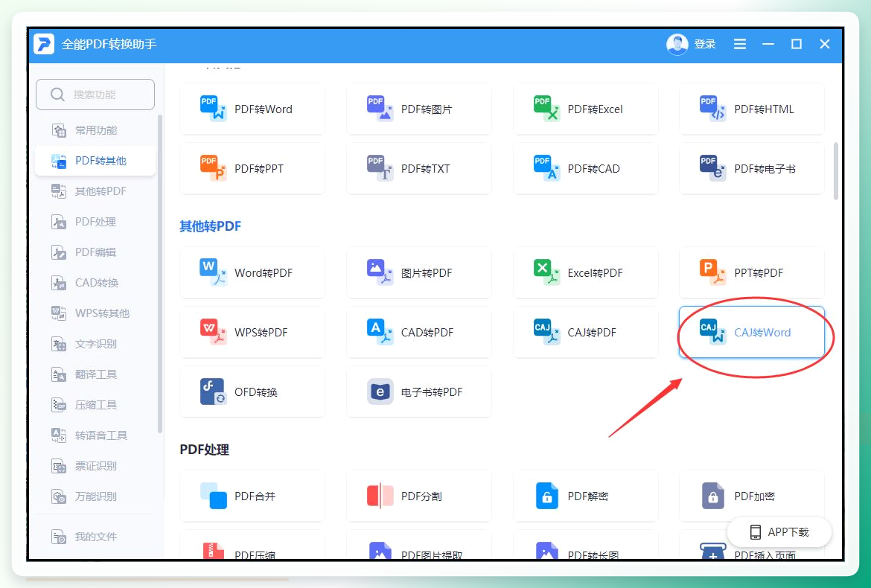This screenshot has height=588, width=871.
Task: Open the CAJ转Word converter
Action: click(752, 333)
